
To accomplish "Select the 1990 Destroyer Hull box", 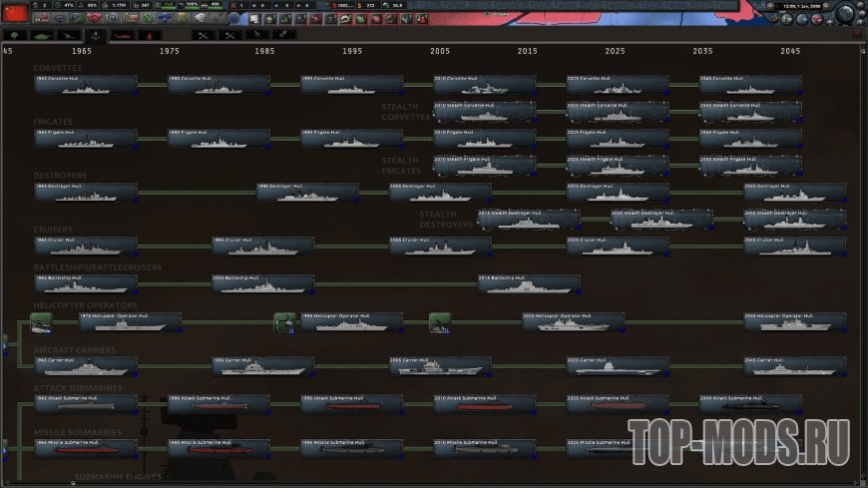I will point(307,193).
